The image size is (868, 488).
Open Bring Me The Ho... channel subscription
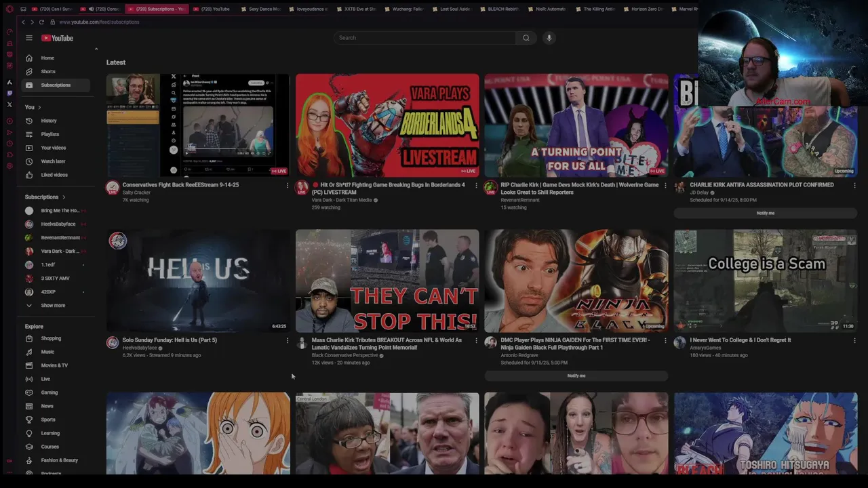pos(57,211)
